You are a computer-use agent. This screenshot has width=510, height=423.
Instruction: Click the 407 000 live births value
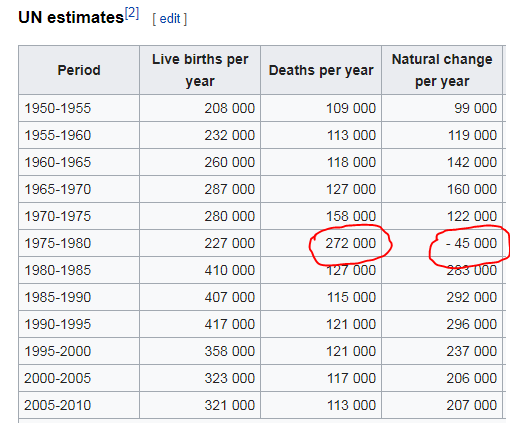[x=230, y=297]
